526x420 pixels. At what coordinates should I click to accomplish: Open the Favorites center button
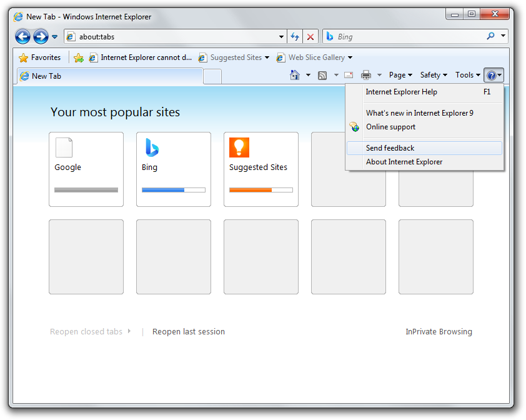[x=40, y=57]
